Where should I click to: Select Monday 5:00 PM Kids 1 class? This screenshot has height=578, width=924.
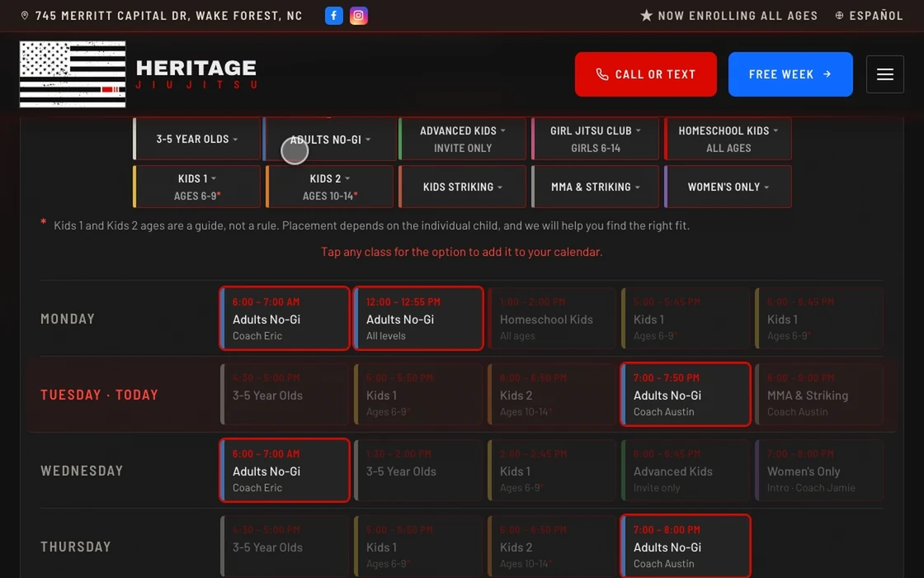click(x=686, y=319)
